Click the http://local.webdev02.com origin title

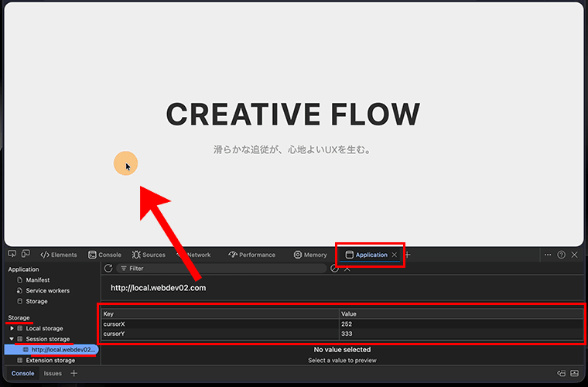[x=158, y=288]
